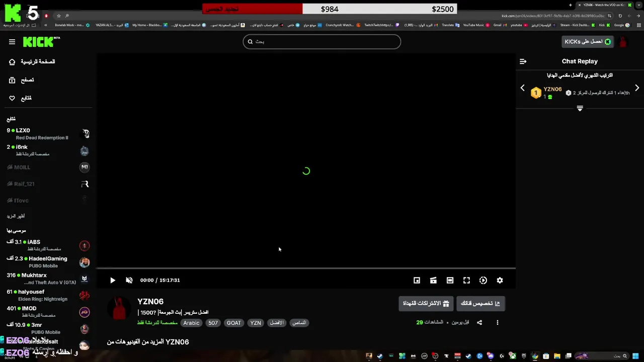Image resolution: width=644 pixels, height=362 pixels.
Task: Open the browse section in sidebar
Action: pyautogui.click(x=22, y=80)
